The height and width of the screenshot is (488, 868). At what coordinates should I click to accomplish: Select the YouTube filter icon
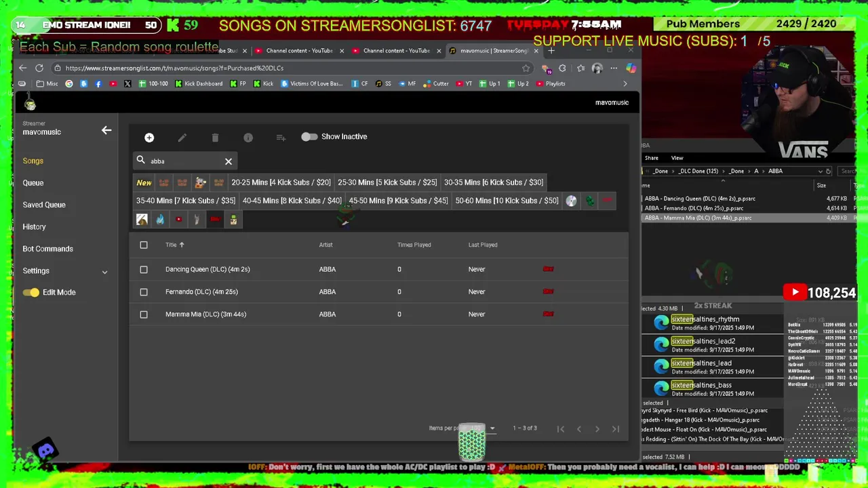click(178, 220)
